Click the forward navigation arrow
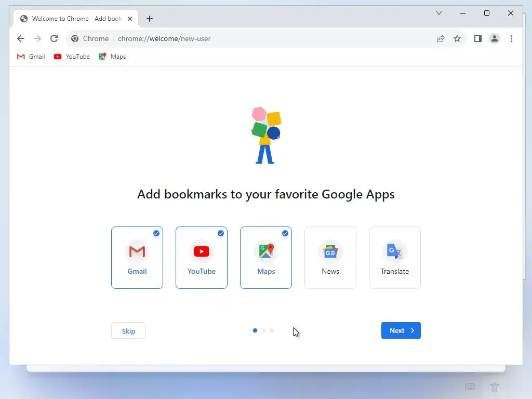532x399 pixels. point(37,38)
